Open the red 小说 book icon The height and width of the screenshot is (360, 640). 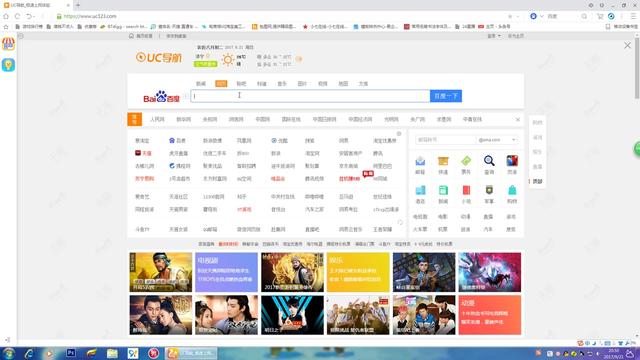tap(466, 190)
